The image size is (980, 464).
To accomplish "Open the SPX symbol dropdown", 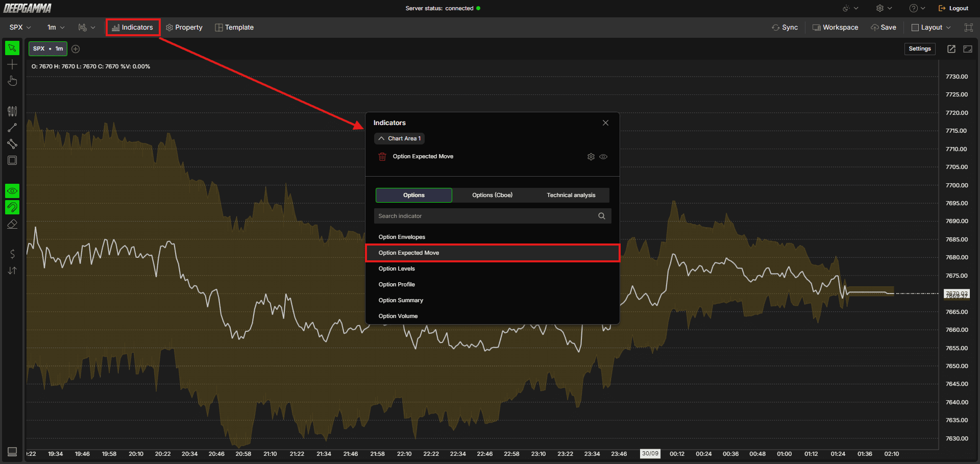I will point(20,28).
